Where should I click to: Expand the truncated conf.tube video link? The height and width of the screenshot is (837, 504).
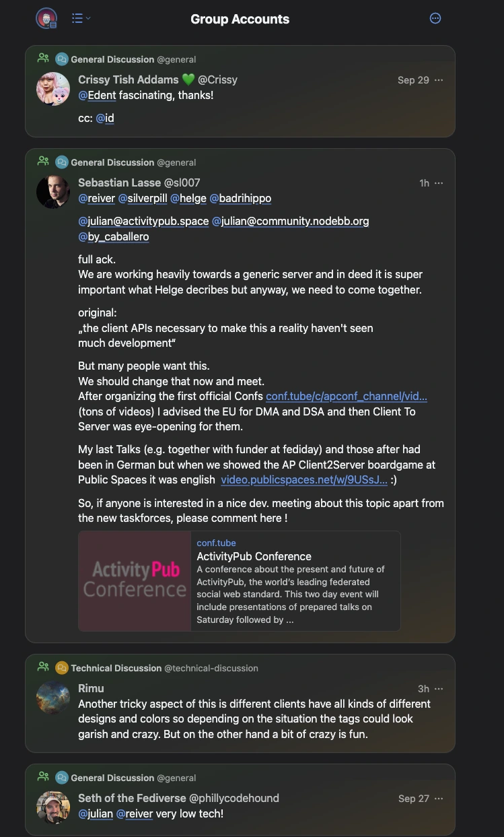point(347,396)
